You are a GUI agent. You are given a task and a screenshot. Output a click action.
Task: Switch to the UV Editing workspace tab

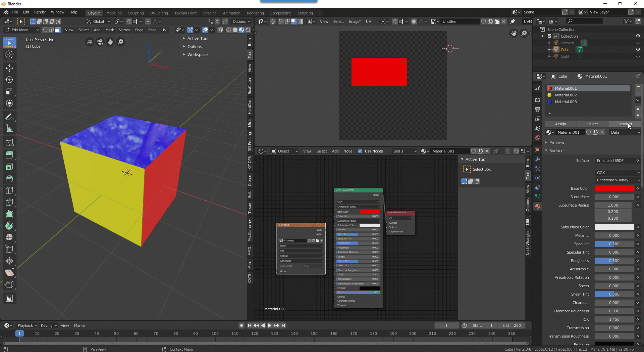click(x=159, y=13)
